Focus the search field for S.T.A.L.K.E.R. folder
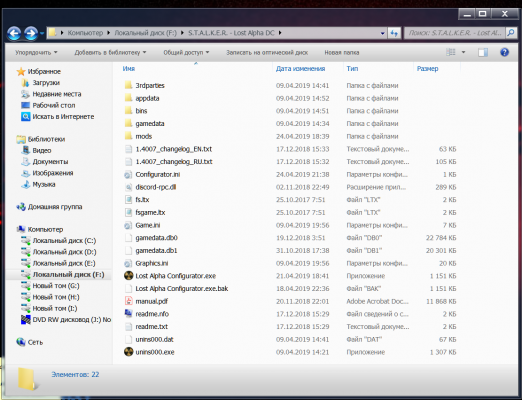Screen dimensions: 522x400 tap(455, 33)
